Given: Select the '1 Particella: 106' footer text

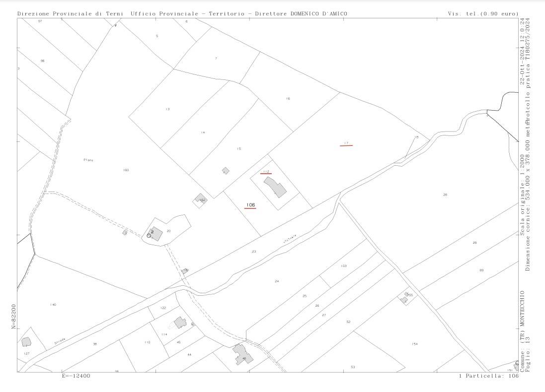Looking at the screenshot, I should [489, 376].
